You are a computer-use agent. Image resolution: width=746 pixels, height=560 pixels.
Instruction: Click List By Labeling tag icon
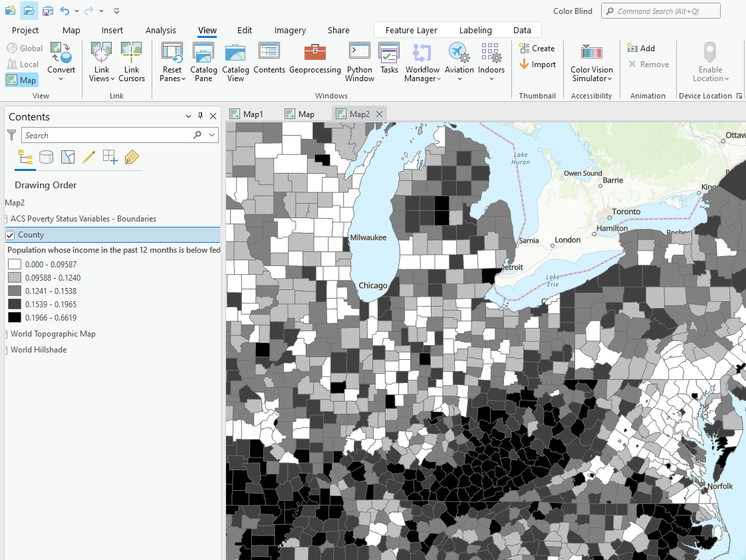pyautogui.click(x=132, y=157)
